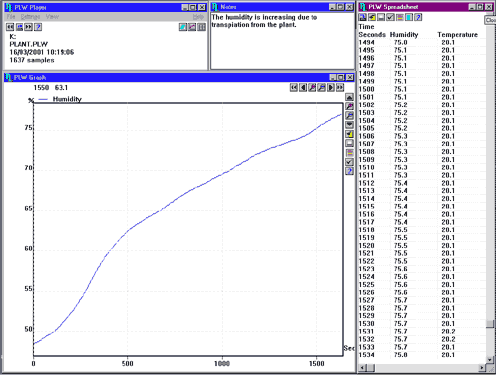Open Help menu in PLW Player
Viewport: 496px width, 375px height.
[198, 17]
